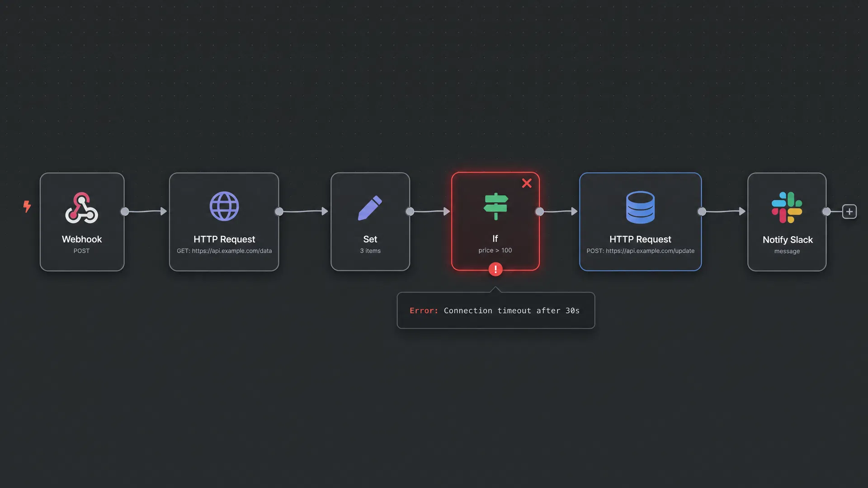The image size is (868, 488).
Task: Select the Webhook node title text
Action: (82, 239)
